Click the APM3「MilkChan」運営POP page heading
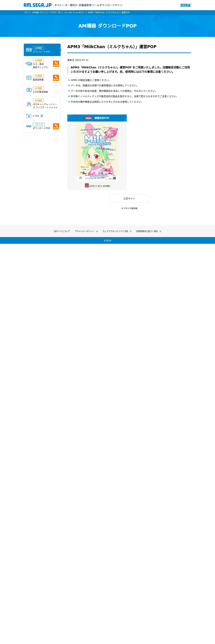Viewport: 215px width, 644px height. click(x=112, y=47)
